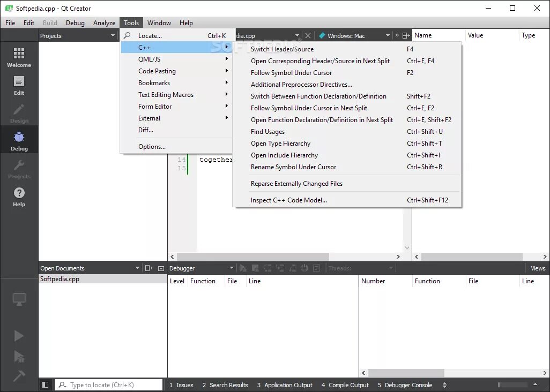Viewport: 550px width, 392px height.
Task: Open the Debugger Console pane
Action: point(405,385)
